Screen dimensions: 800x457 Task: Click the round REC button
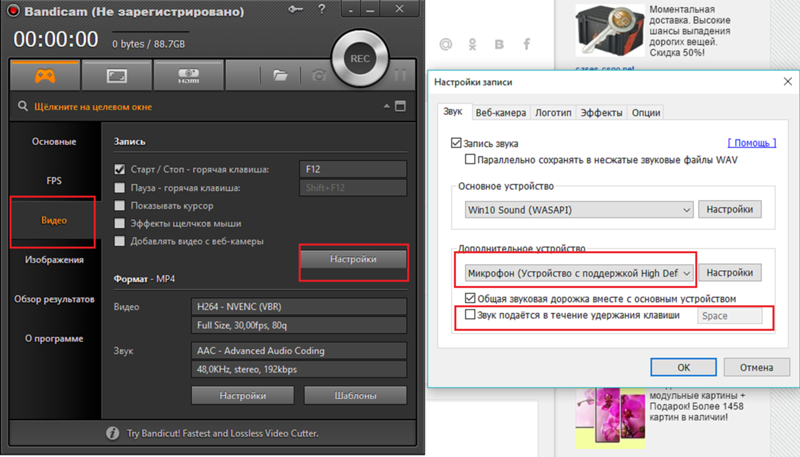[360, 59]
